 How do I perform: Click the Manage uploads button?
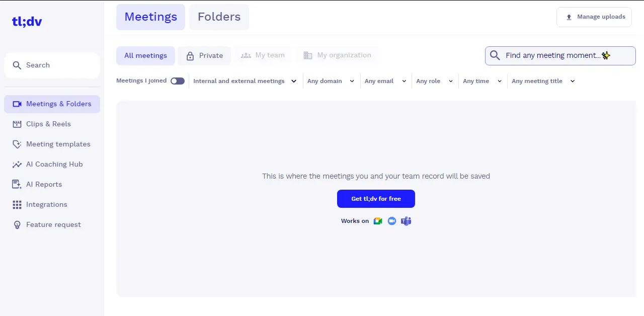pyautogui.click(x=594, y=17)
